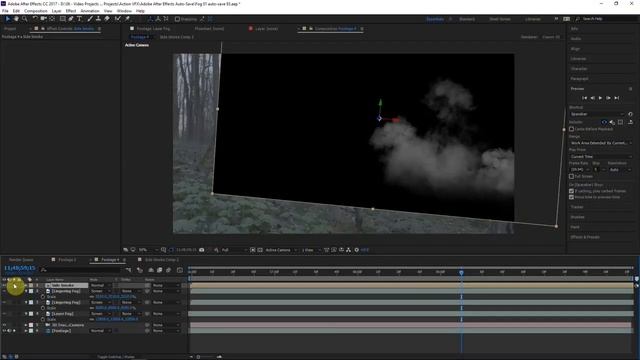This screenshot has height=360, width=640.
Task: Toggle visibility eye of Footage layer 6
Action: click(x=4, y=331)
